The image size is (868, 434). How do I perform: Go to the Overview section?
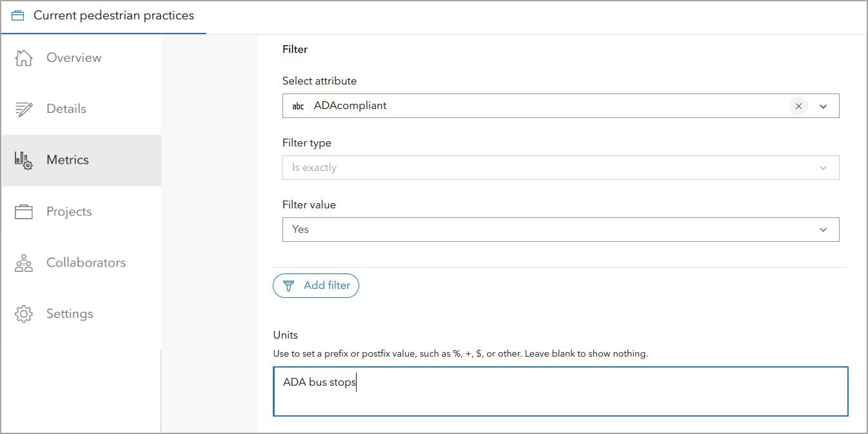coord(74,58)
